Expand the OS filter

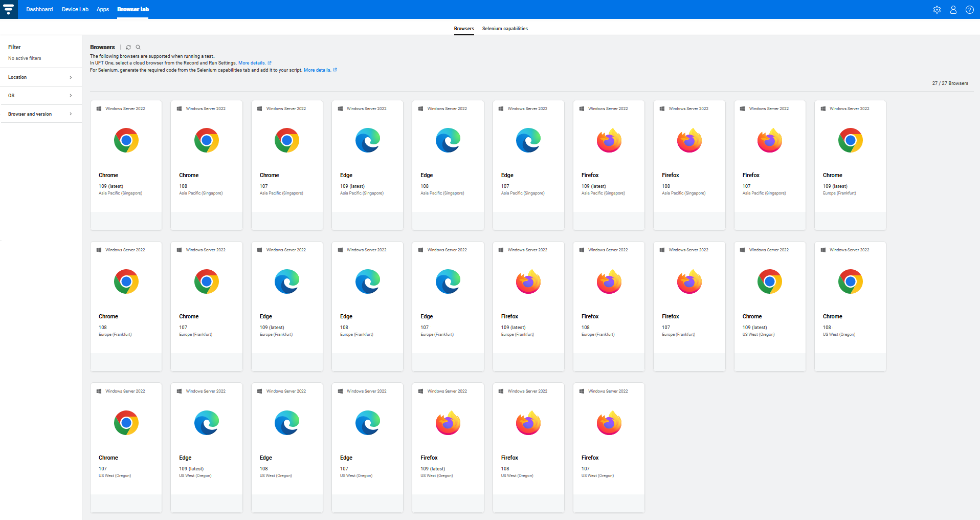point(41,95)
